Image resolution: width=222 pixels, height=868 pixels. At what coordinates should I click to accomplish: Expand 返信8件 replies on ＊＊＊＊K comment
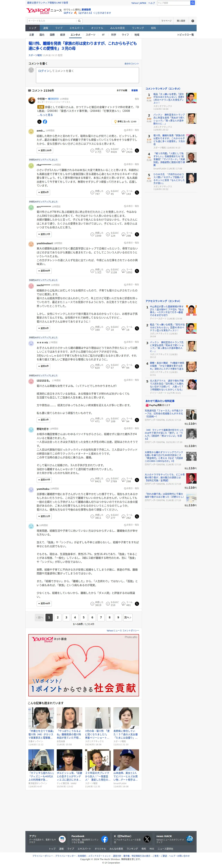coord(43,366)
